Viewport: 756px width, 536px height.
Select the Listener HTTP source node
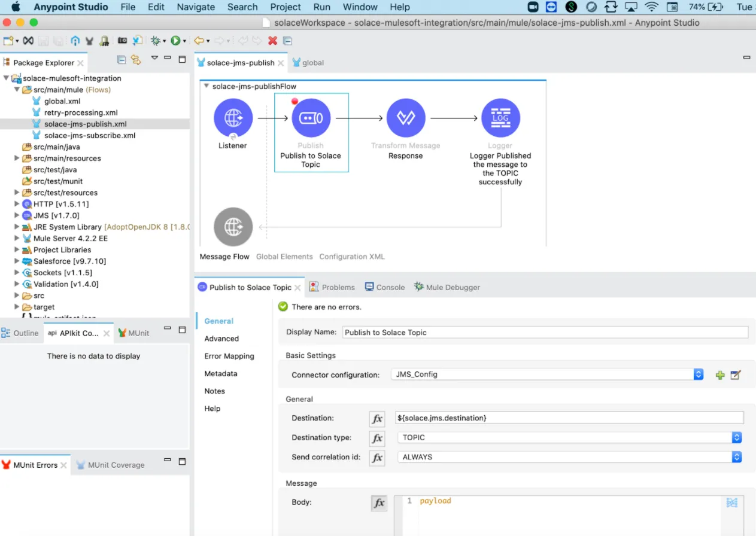[233, 118]
